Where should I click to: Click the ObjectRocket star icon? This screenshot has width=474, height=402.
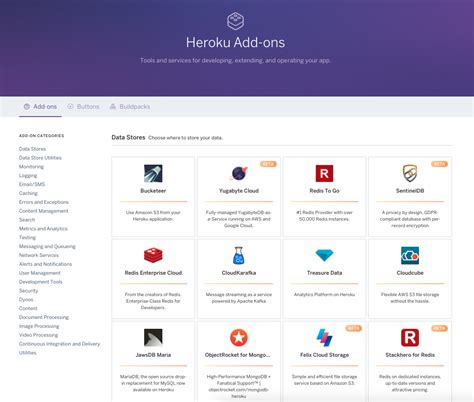coord(239,337)
